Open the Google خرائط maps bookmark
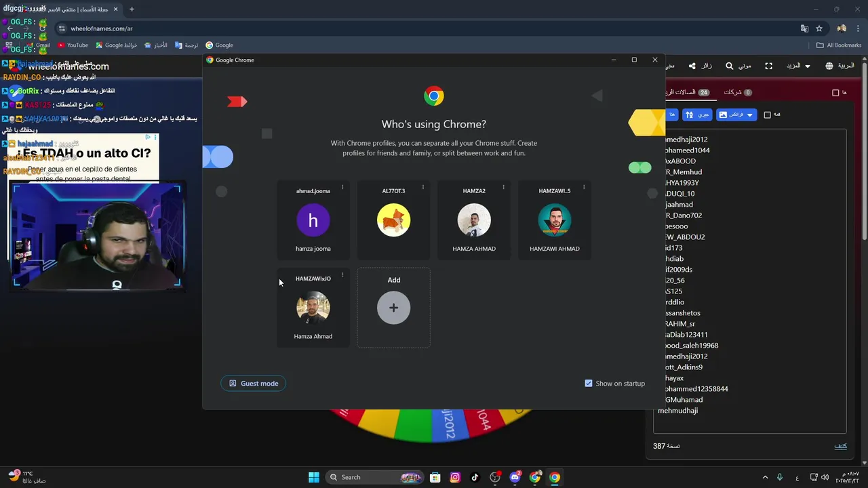868x488 pixels. click(x=116, y=45)
